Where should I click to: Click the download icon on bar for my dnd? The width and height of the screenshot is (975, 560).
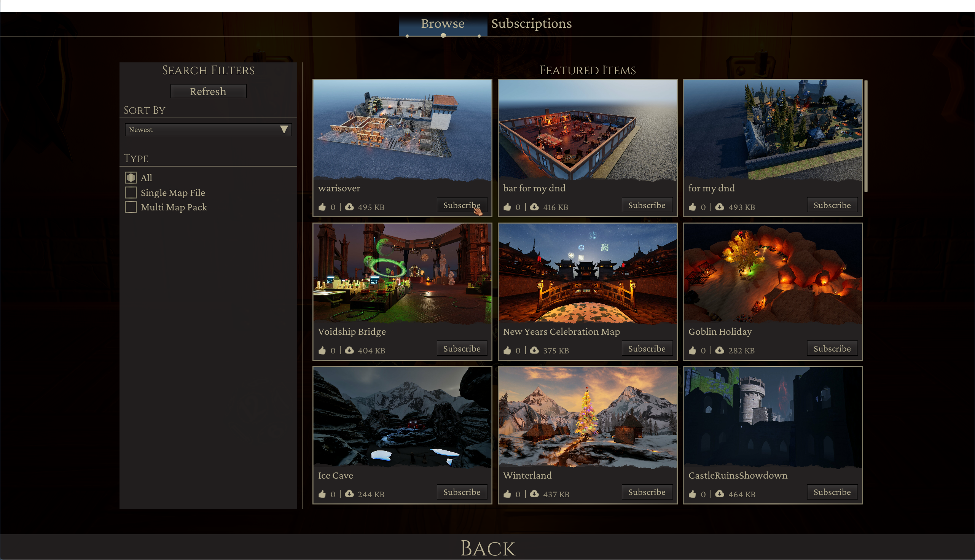pyautogui.click(x=534, y=207)
